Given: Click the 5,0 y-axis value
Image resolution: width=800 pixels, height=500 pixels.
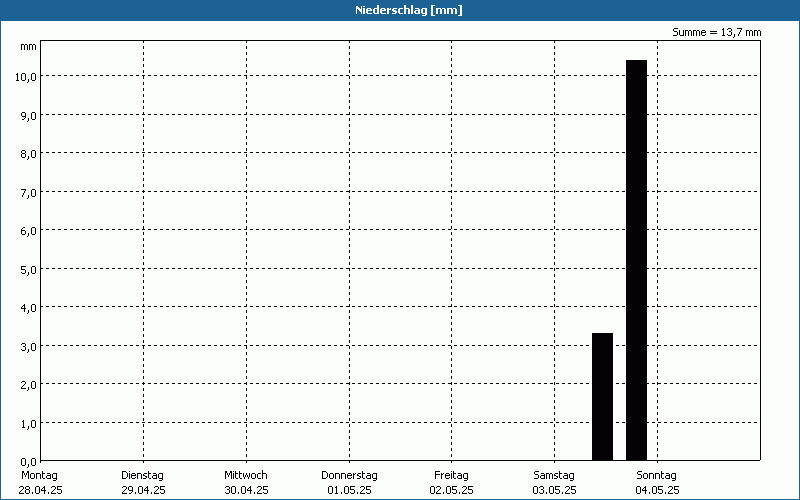Looking at the screenshot, I should [x=28, y=270].
